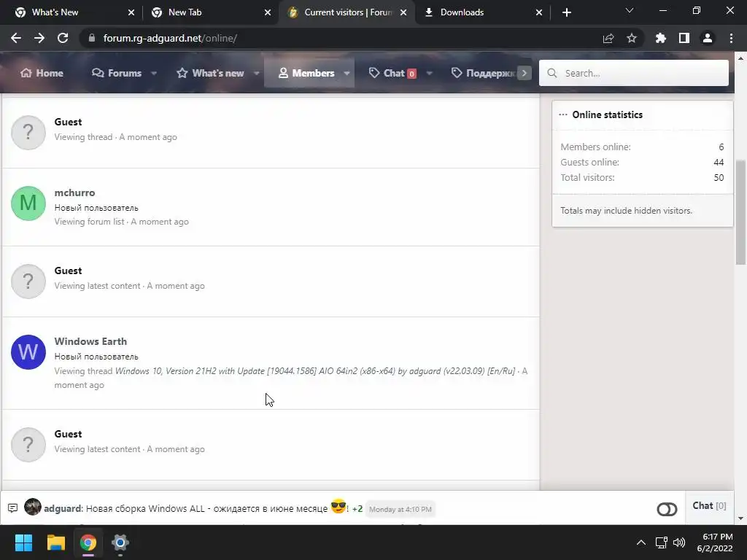Share this page via share icon
Viewport: 747px width, 560px height.
point(608,38)
